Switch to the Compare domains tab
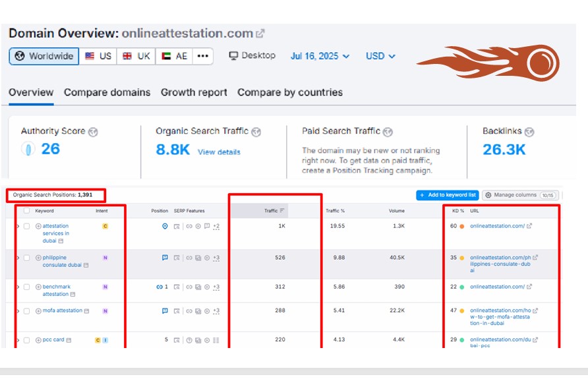Screen dimensions: 588x381 (x=107, y=92)
